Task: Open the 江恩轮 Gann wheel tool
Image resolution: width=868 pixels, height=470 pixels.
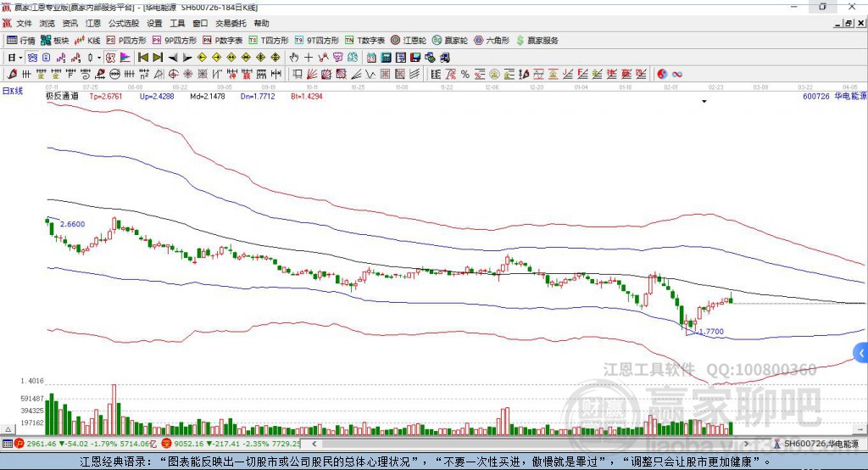Action: [x=408, y=41]
